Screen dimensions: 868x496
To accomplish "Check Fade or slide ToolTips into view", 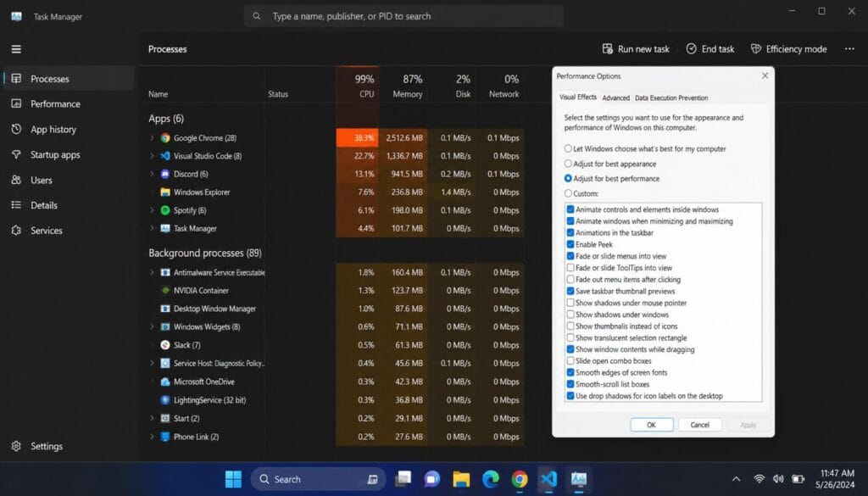I will click(570, 267).
